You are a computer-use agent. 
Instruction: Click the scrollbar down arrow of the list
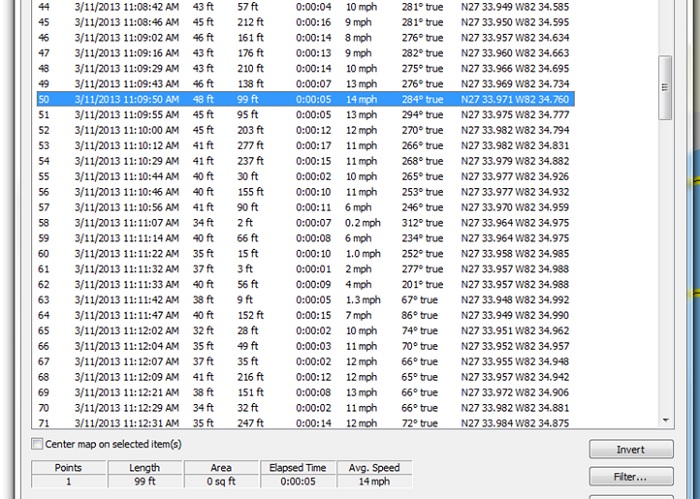point(665,422)
